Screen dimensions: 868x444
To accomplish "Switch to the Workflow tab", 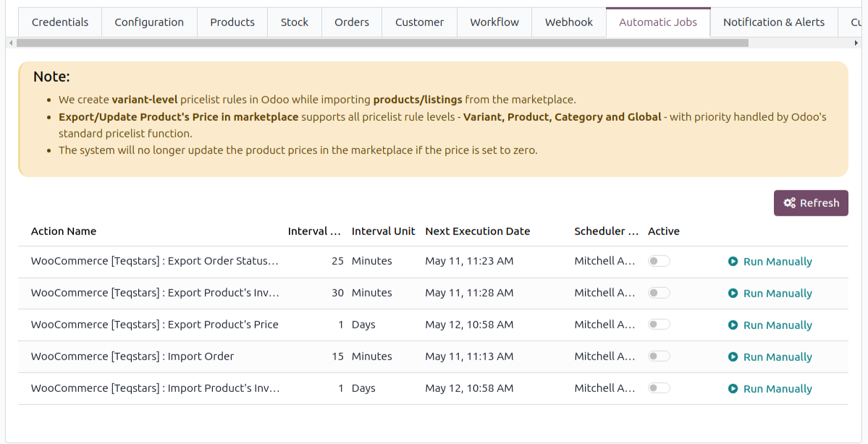I will [494, 22].
